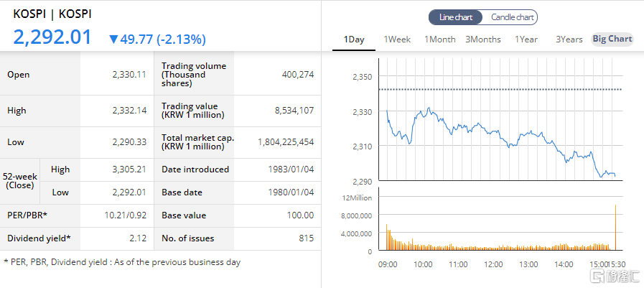Click the down-triangle change indicator icon
Viewport: 644px width, 288px height.
(x=113, y=40)
